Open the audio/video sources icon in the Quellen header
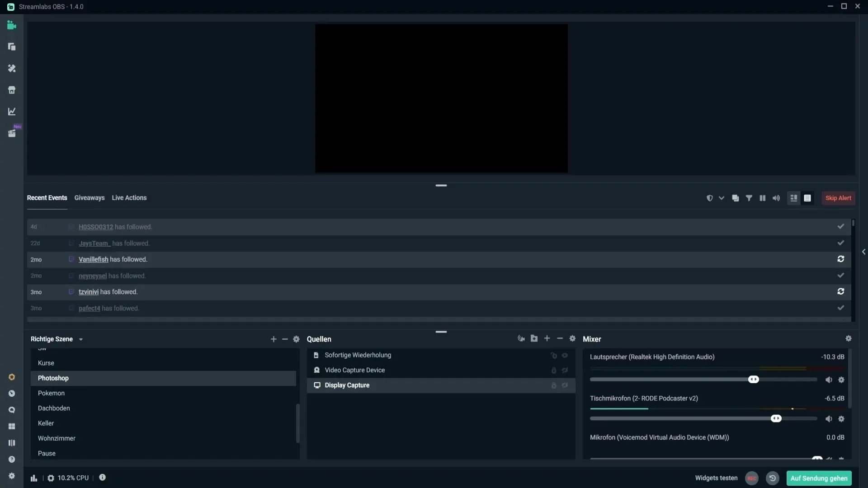Image resolution: width=868 pixels, height=488 pixels. pos(521,338)
